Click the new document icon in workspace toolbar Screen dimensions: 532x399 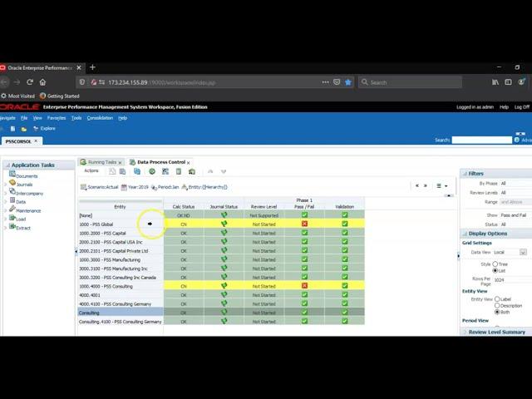tap(13, 129)
